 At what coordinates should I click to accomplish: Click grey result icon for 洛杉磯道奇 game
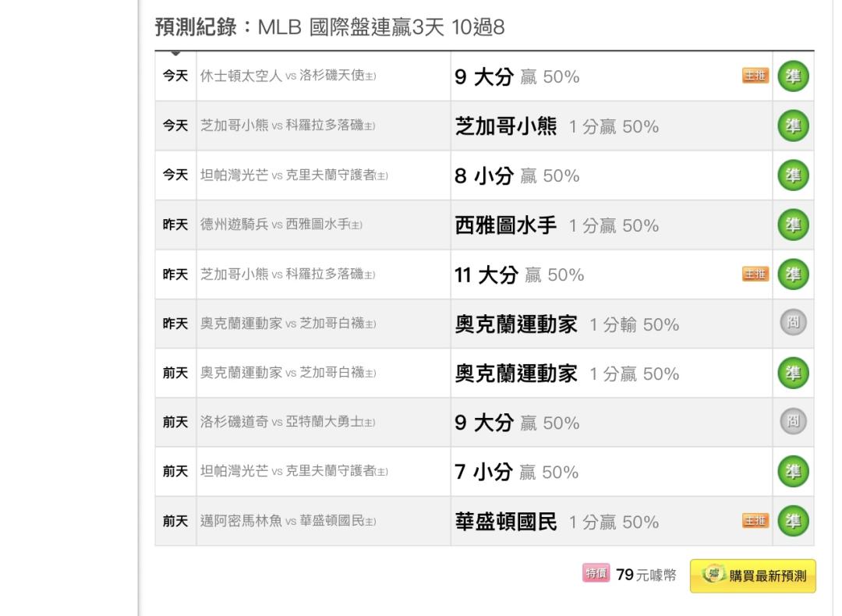794,422
